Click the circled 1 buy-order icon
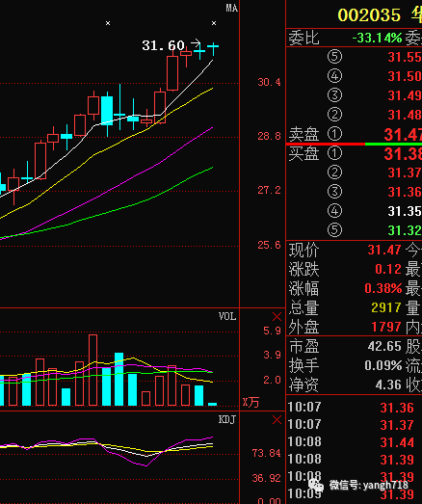The image size is (422, 504). (x=334, y=153)
